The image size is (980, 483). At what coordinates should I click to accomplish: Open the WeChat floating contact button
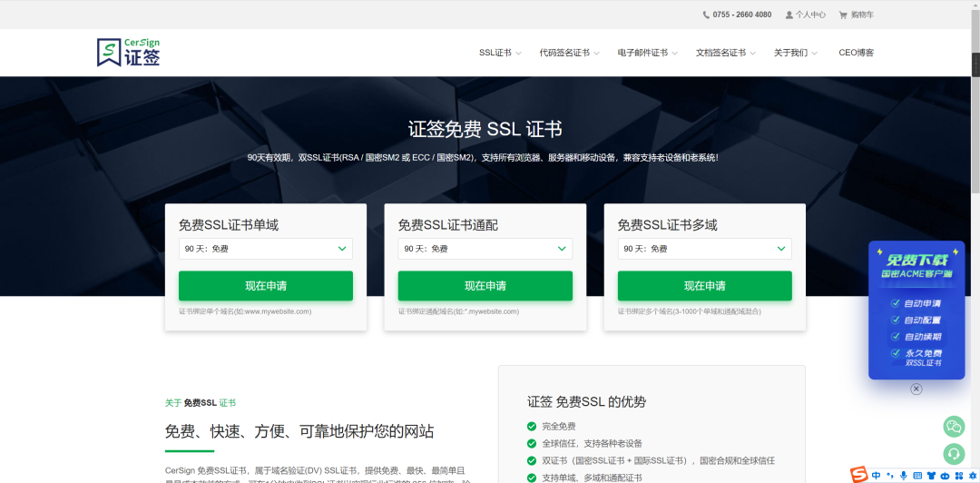pyautogui.click(x=954, y=427)
